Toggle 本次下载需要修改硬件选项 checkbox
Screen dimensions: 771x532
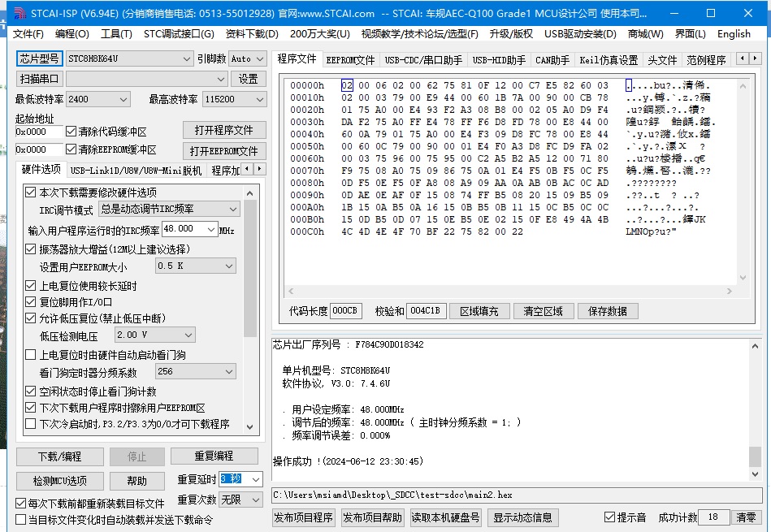(31, 192)
